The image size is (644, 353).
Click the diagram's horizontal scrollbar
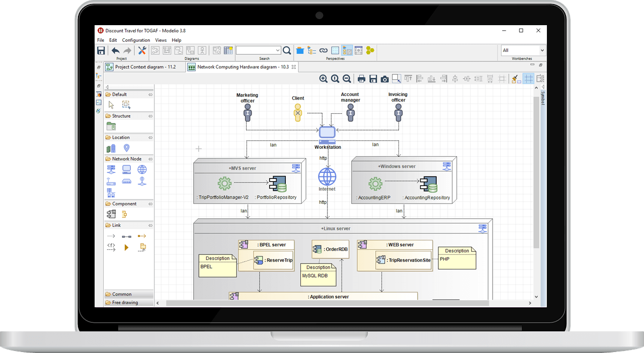coord(327,303)
